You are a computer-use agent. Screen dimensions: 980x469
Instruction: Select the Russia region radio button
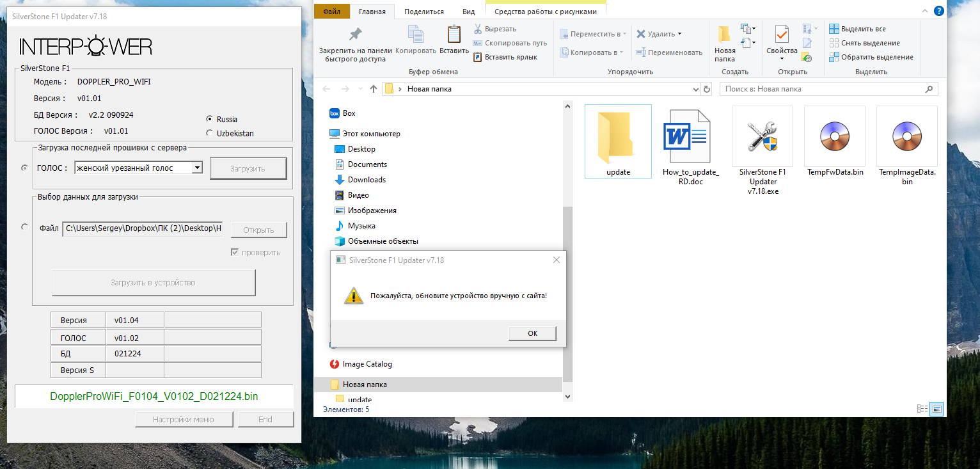coord(210,119)
